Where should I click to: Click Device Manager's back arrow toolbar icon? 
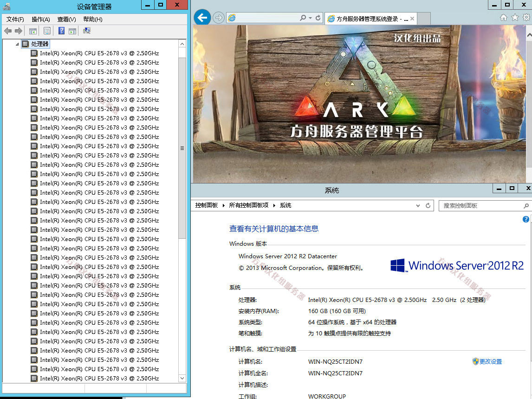(8, 31)
